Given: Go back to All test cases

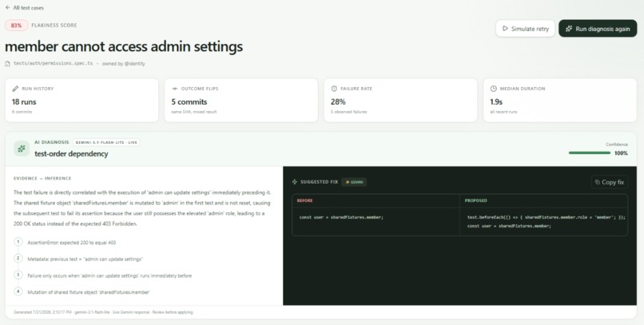Looking at the screenshot, I should (x=24, y=7).
